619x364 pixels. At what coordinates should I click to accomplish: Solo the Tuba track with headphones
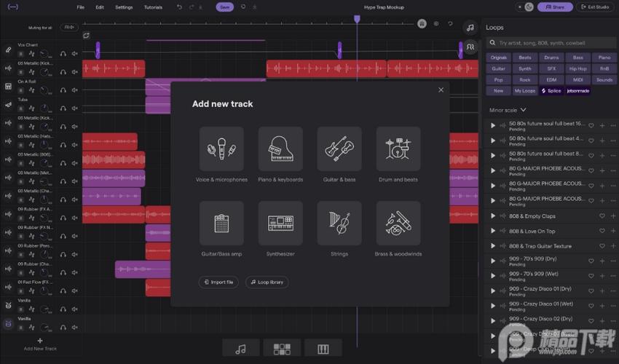pos(63,108)
